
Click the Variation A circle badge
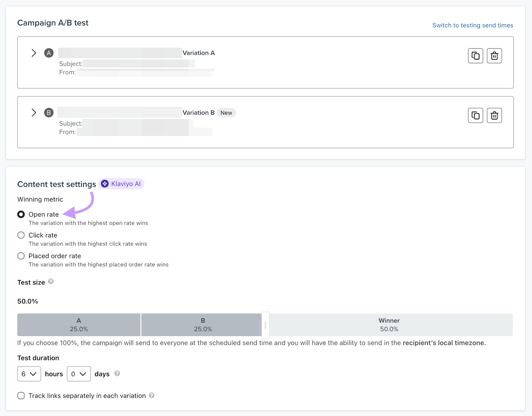(49, 53)
